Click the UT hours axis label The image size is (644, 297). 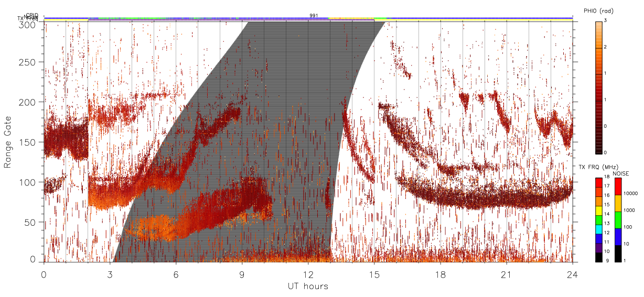tap(308, 286)
